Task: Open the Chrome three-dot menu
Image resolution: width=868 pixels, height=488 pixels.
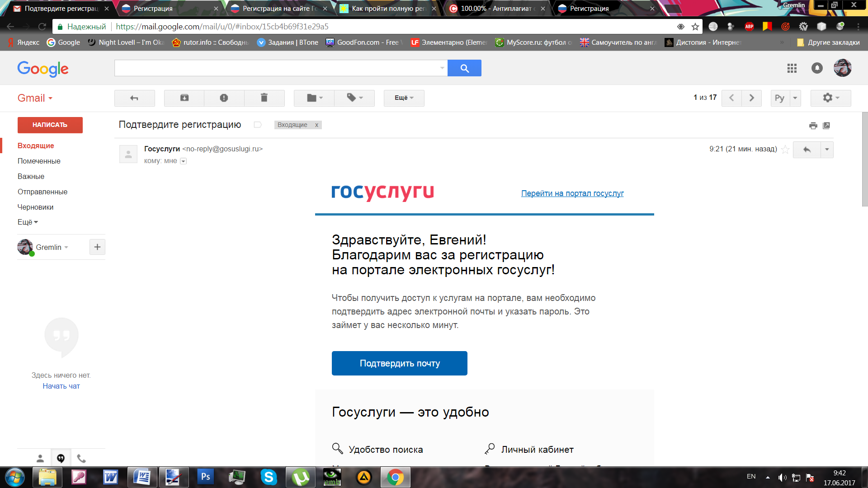Action: [858, 27]
